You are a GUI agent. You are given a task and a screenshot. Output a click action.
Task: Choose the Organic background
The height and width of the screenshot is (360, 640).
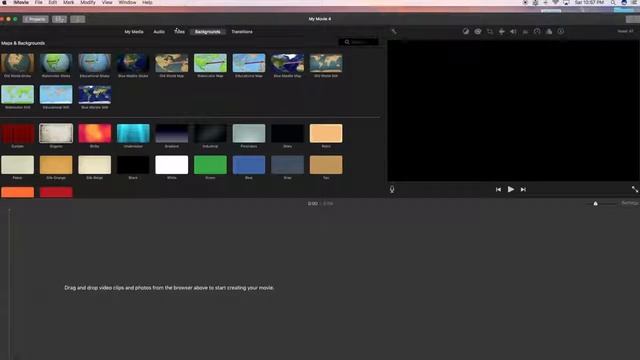pyautogui.click(x=56, y=133)
